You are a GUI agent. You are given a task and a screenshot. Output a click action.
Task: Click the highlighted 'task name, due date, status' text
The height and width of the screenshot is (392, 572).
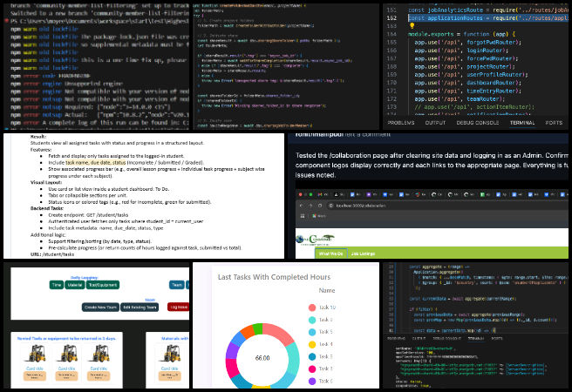click(x=96, y=163)
